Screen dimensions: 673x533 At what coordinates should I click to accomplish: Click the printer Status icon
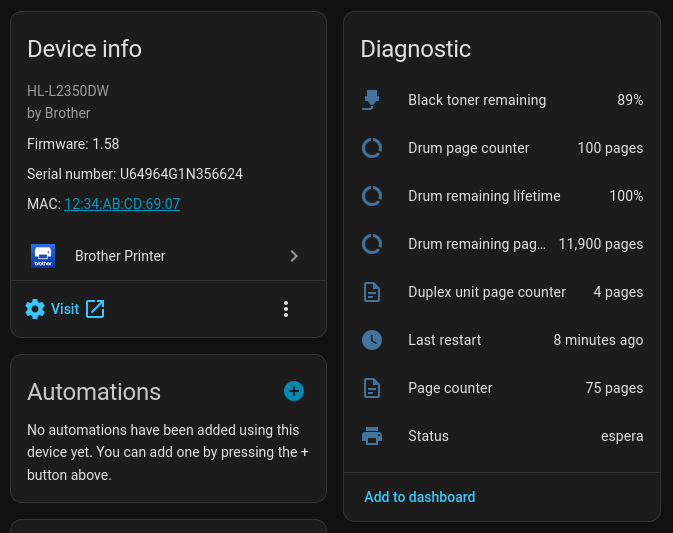click(x=372, y=436)
